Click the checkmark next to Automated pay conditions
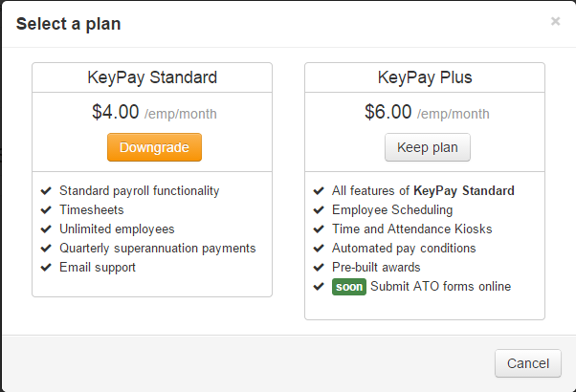 click(x=319, y=248)
